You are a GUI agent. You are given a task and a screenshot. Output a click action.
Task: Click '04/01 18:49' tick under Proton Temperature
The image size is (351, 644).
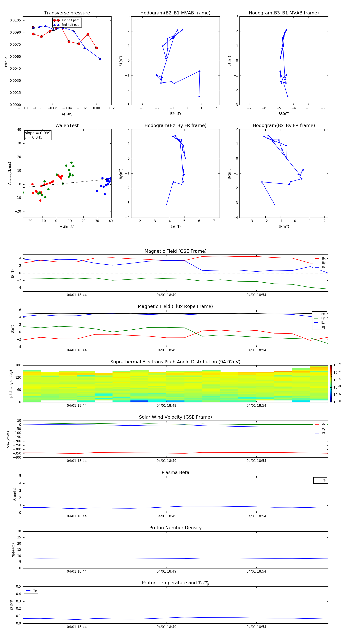pyautogui.click(x=166, y=627)
